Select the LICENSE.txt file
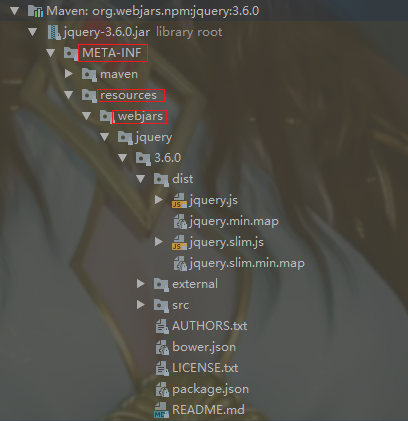Viewport: 408px width, 421px height. (x=205, y=368)
